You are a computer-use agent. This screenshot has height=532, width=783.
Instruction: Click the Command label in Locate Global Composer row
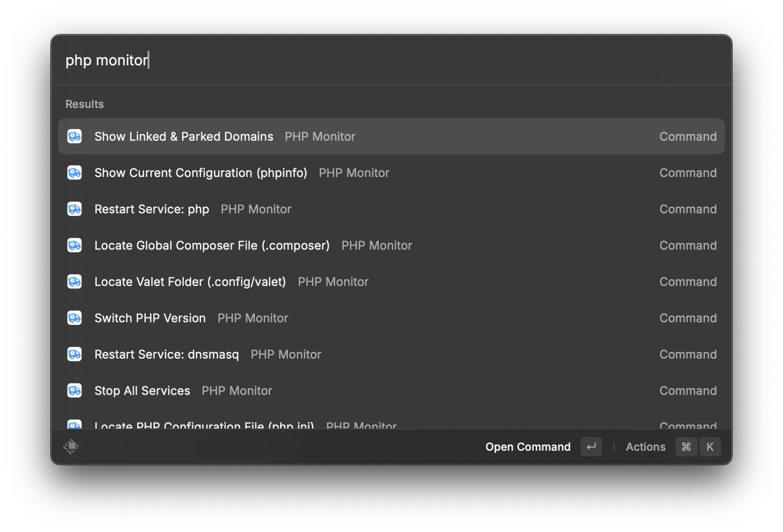pos(688,245)
